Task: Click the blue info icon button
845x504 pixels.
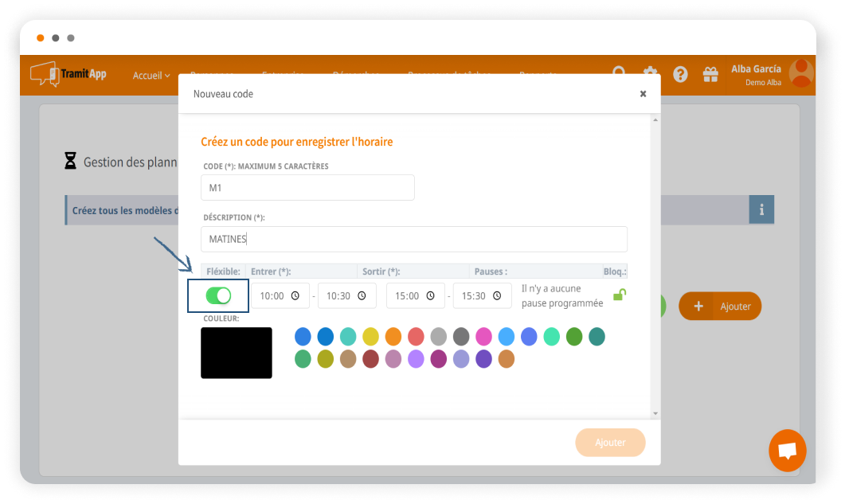Action: tap(761, 210)
